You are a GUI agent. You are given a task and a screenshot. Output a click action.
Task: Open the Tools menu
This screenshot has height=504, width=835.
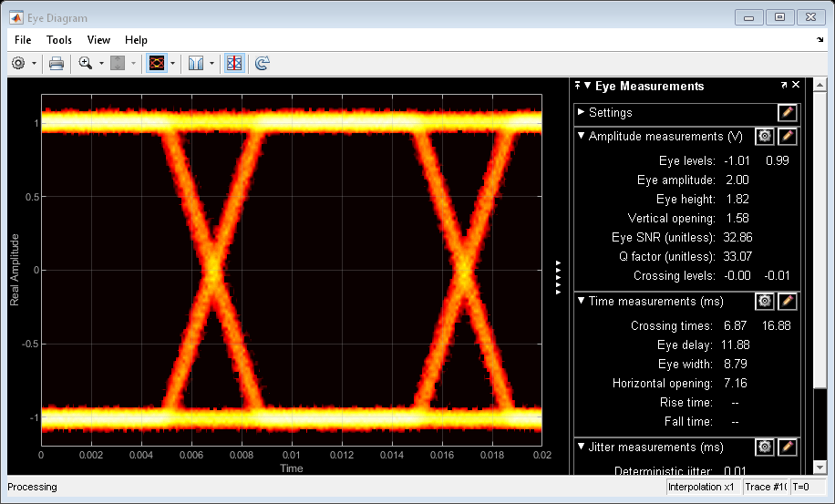click(x=58, y=40)
